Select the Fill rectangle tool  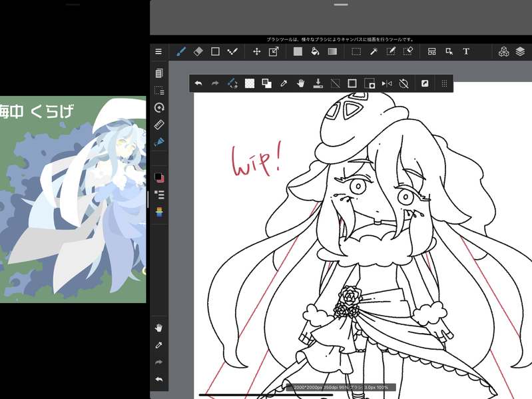coord(298,51)
